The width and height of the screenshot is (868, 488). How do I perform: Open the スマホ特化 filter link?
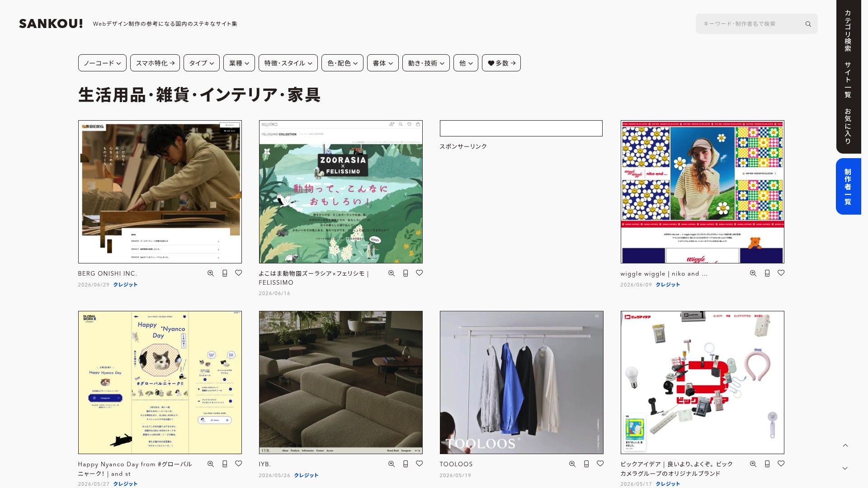[155, 63]
